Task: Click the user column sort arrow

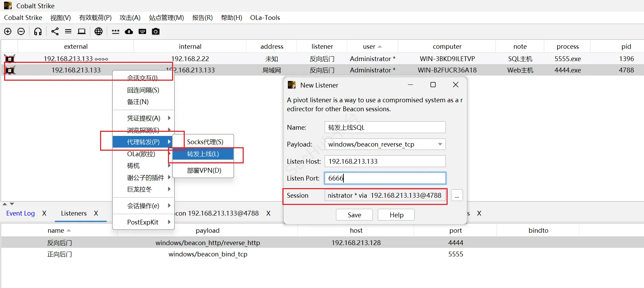Action: tap(380, 47)
